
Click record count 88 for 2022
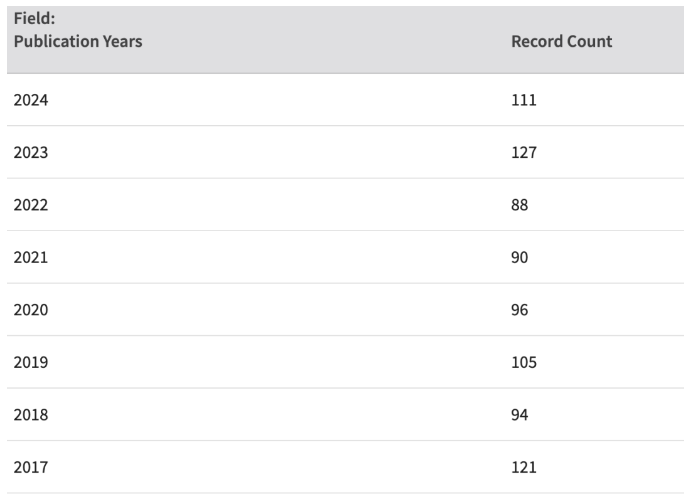coord(519,205)
